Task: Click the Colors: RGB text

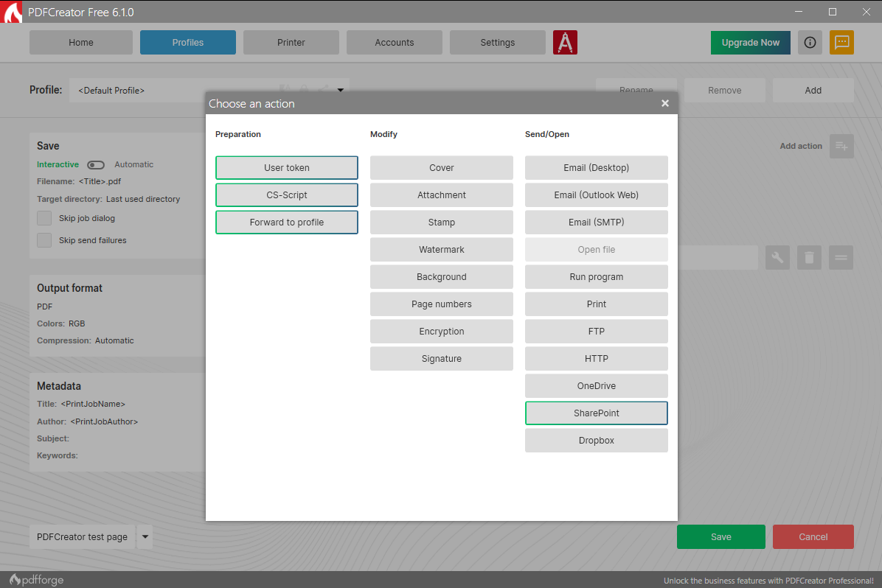Action: (x=60, y=323)
